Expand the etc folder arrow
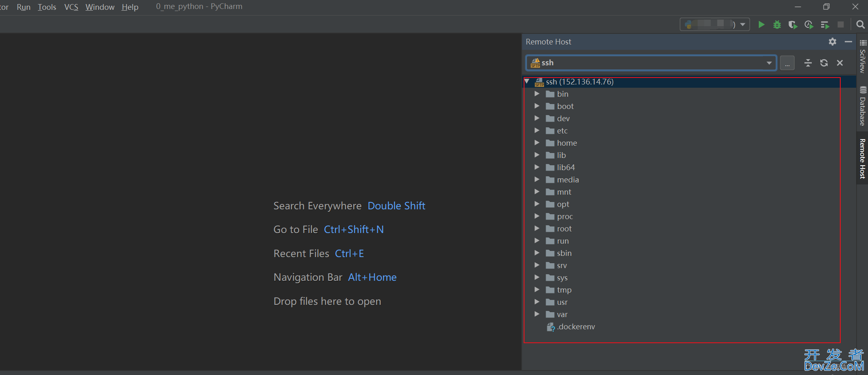The image size is (868, 375). click(x=537, y=131)
